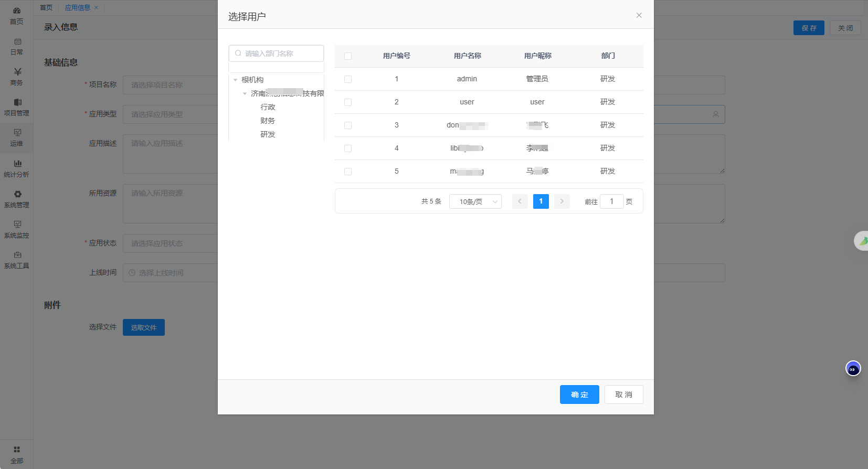Click the 首页 home icon in sidebar
The image size is (868, 469).
click(x=17, y=11)
